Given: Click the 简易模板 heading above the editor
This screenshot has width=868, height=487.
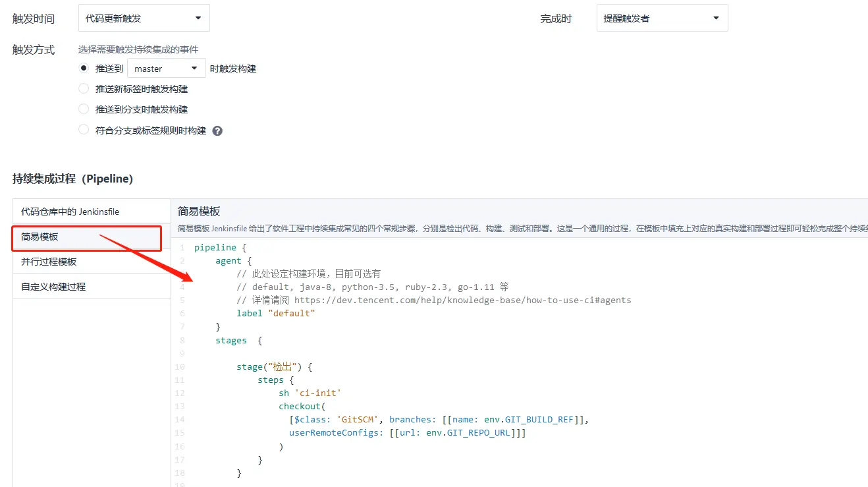Looking at the screenshot, I should pos(199,212).
